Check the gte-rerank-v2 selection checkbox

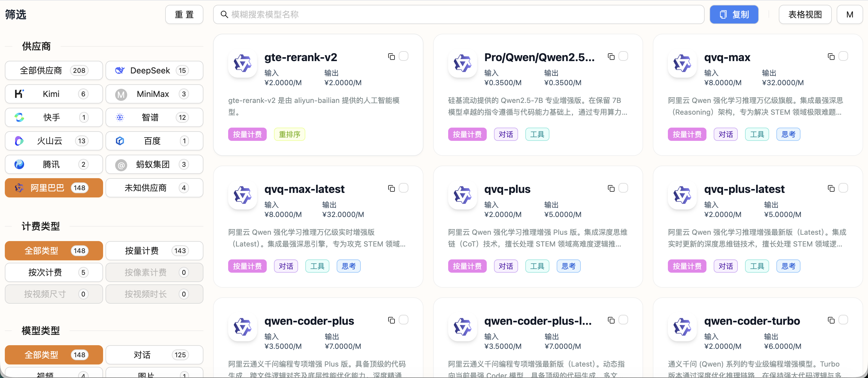click(x=403, y=56)
